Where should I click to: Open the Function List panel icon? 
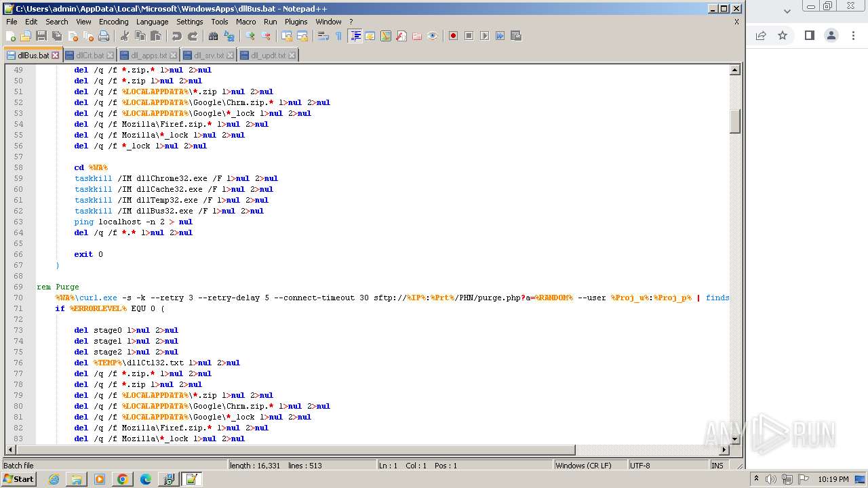tap(401, 36)
